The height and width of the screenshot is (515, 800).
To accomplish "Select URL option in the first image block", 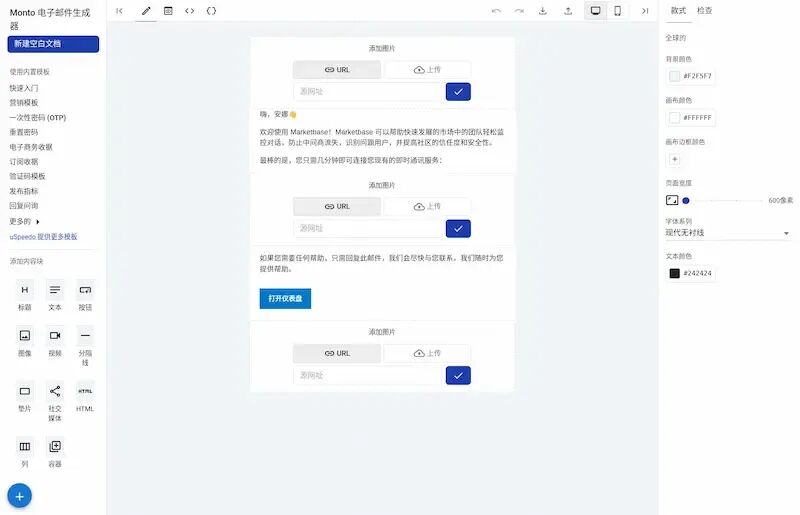I will [337, 70].
